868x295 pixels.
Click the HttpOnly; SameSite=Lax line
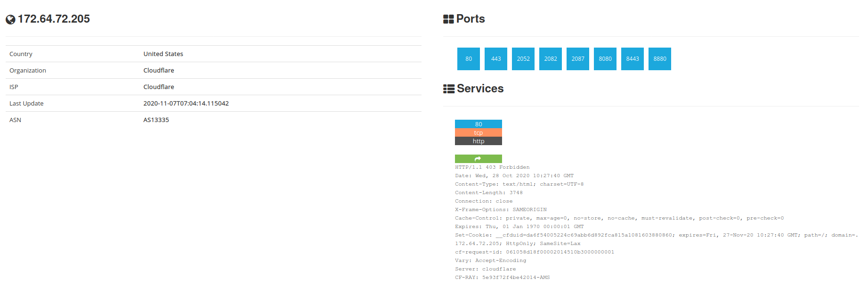[x=518, y=244]
